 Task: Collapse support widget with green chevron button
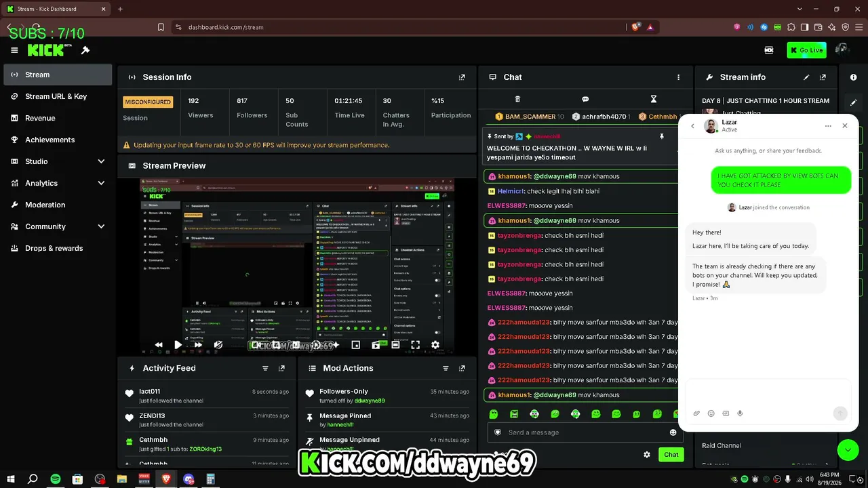click(848, 449)
